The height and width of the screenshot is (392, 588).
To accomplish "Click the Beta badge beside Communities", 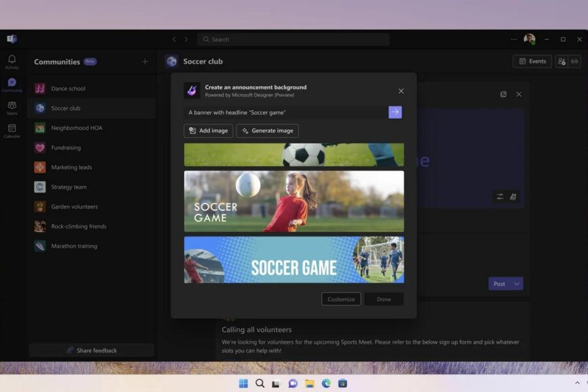I will tap(90, 61).
